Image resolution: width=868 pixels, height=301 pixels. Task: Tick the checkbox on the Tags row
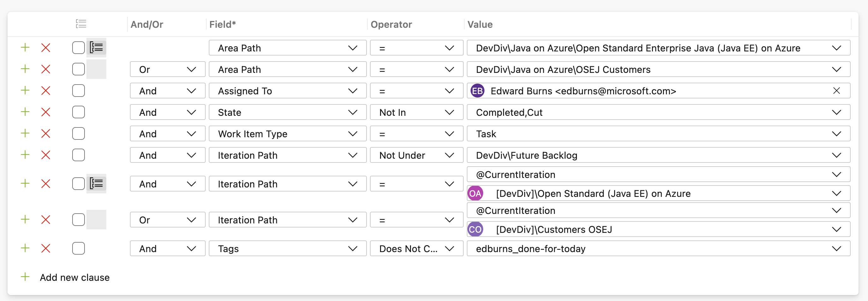pyautogui.click(x=79, y=248)
